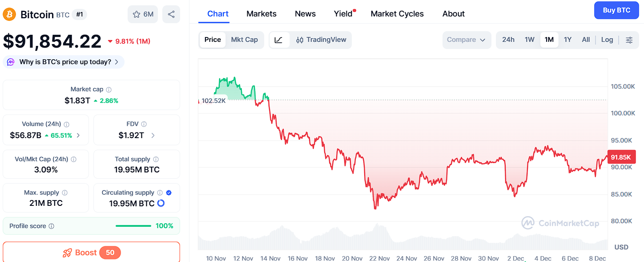
Task: Enable the Log scale for the chart
Action: click(607, 40)
